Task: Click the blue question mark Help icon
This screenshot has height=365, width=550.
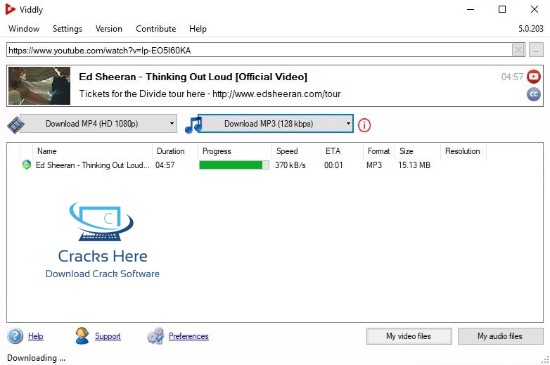Action: [15, 336]
